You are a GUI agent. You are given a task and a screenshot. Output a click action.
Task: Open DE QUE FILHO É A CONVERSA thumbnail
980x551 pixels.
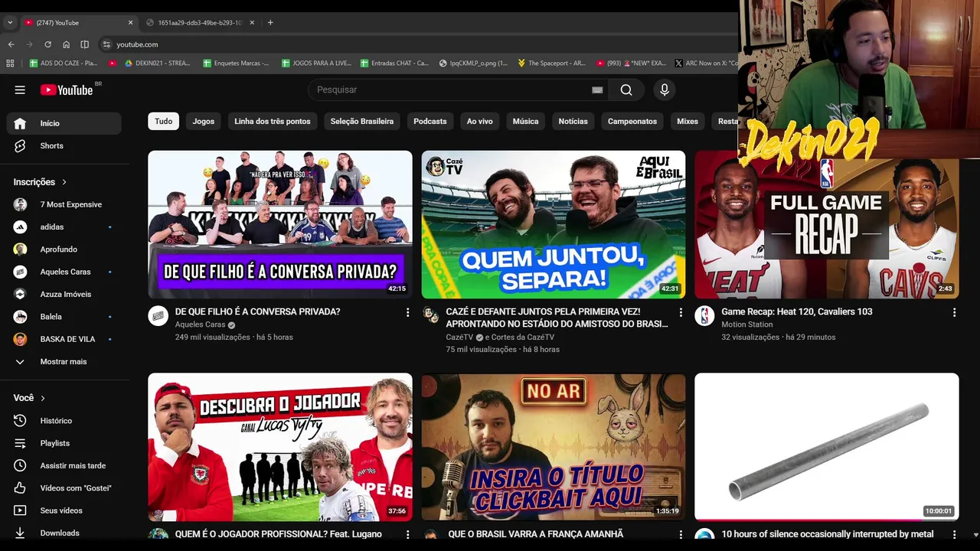tap(280, 224)
